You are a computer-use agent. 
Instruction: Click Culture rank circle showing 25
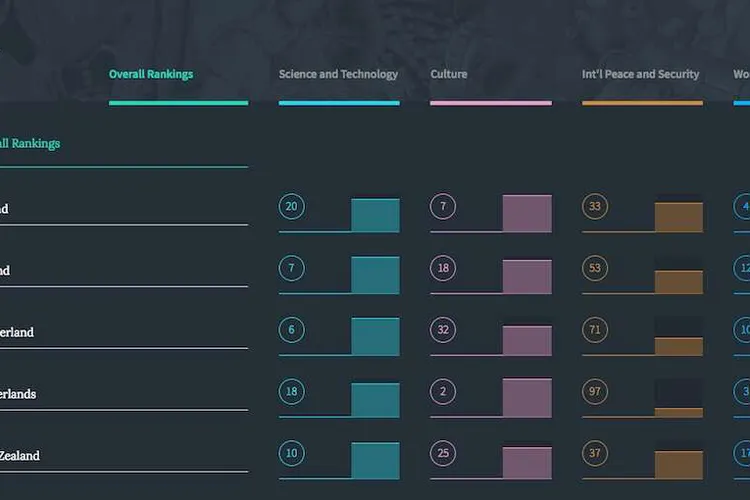[443, 454]
